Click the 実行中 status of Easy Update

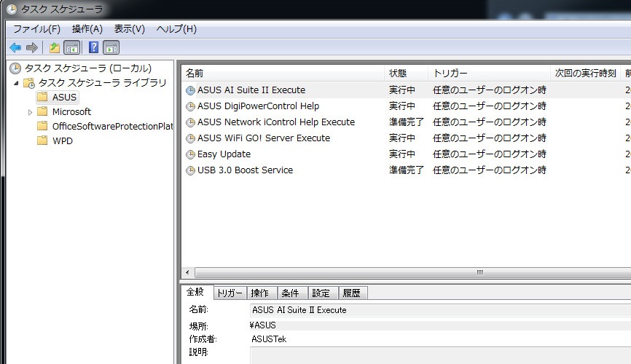pyautogui.click(x=401, y=154)
